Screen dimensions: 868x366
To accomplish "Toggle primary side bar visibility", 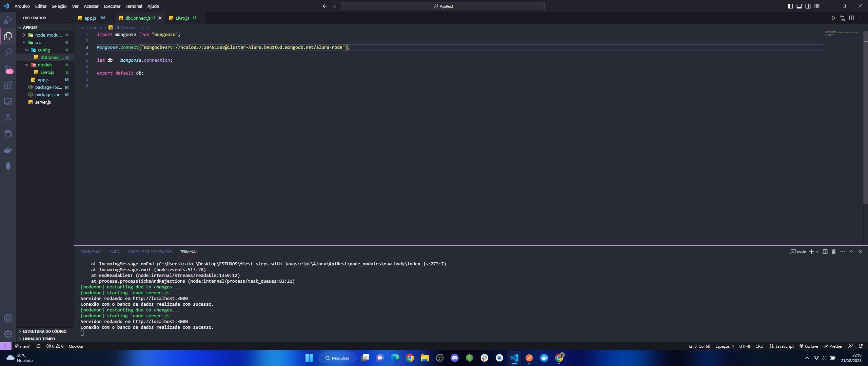I will [790, 6].
